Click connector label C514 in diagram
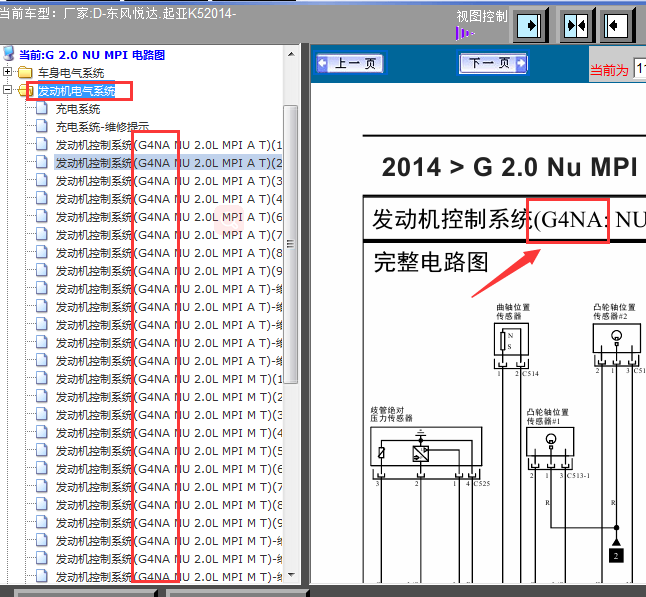 530,374
